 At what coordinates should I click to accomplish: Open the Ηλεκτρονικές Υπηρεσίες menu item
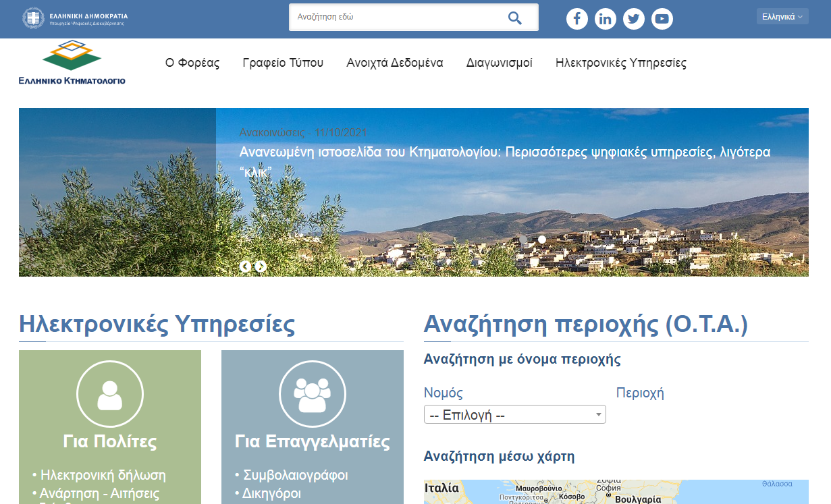(621, 63)
